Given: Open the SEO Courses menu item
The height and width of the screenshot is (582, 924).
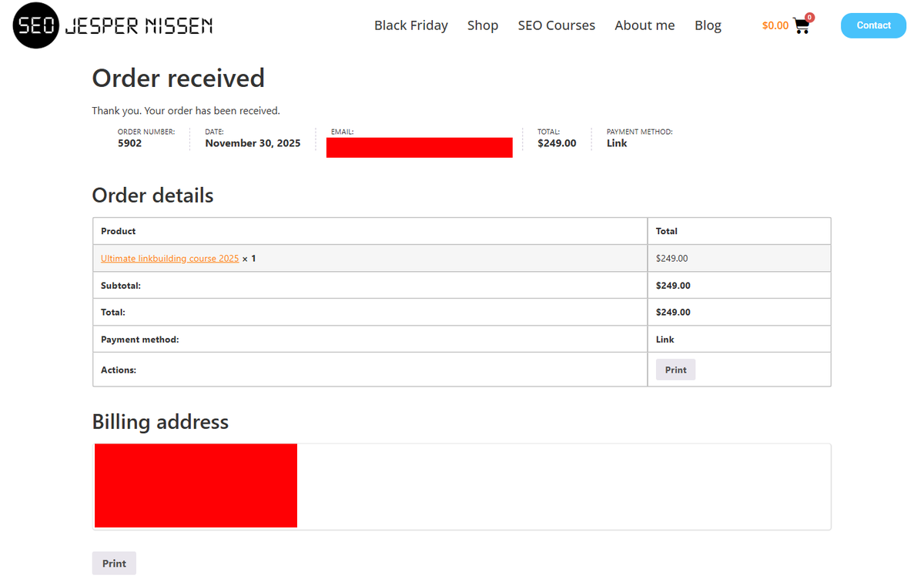Looking at the screenshot, I should [557, 25].
